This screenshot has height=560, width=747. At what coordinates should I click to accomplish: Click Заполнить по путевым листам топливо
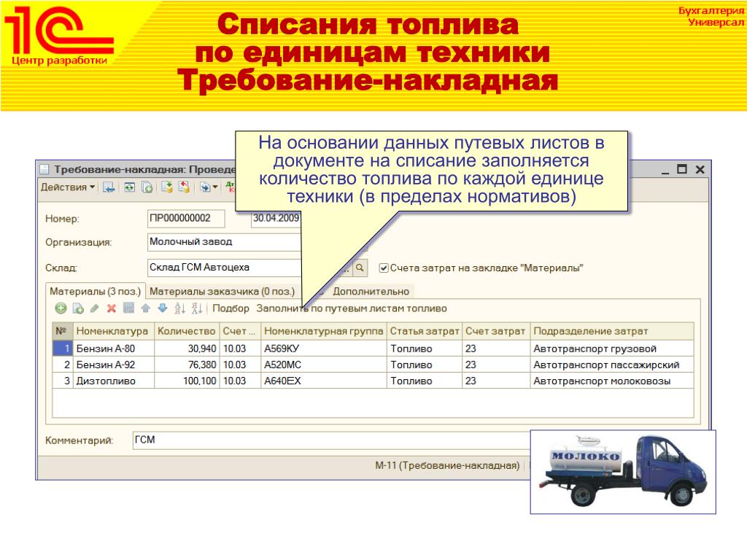(x=352, y=308)
